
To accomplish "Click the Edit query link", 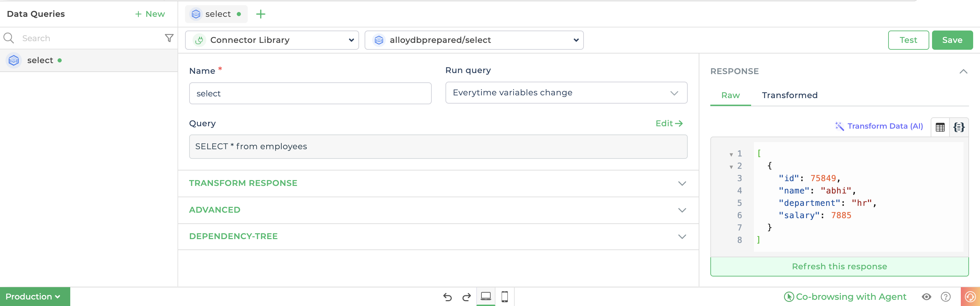I will pyautogui.click(x=669, y=123).
